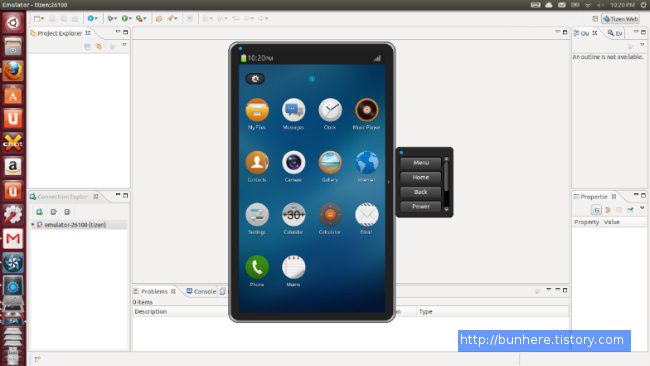This screenshot has height=366, width=650.
Task: Select the Properties view tab
Action: [x=594, y=196]
